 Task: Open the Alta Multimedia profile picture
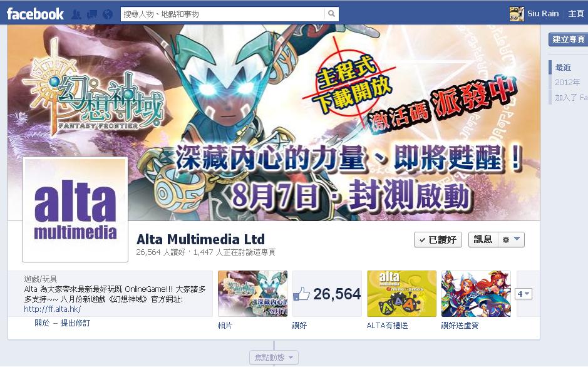[x=75, y=209]
